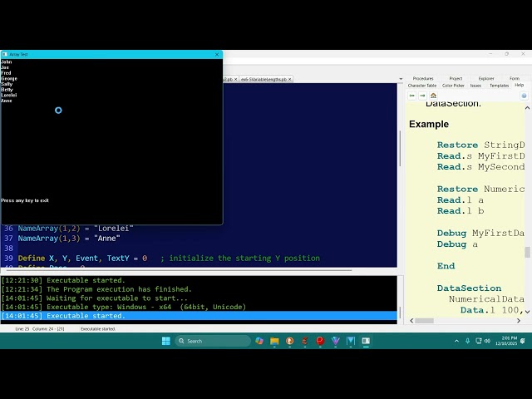Click the blue help info icon
532x399 pixels.
524,96
